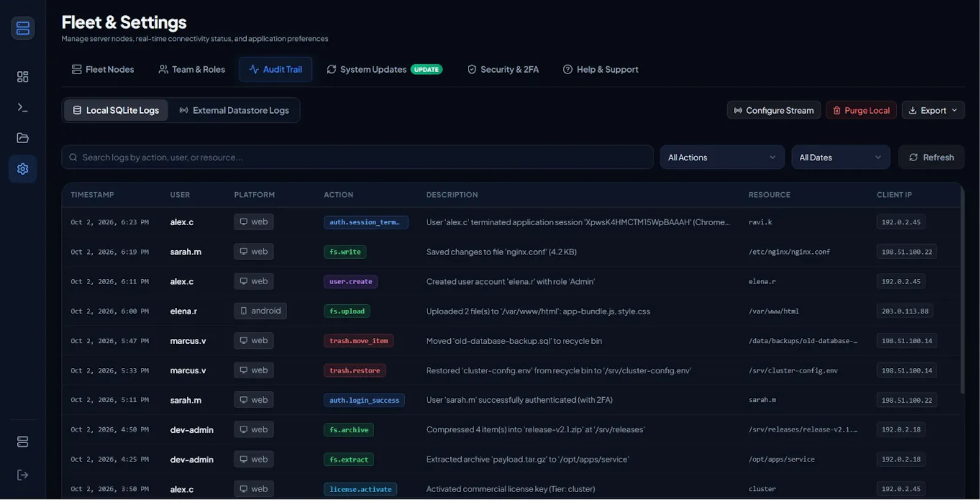
Task: Click the auth.login_success action tag
Action: pyautogui.click(x=364, y=400)
